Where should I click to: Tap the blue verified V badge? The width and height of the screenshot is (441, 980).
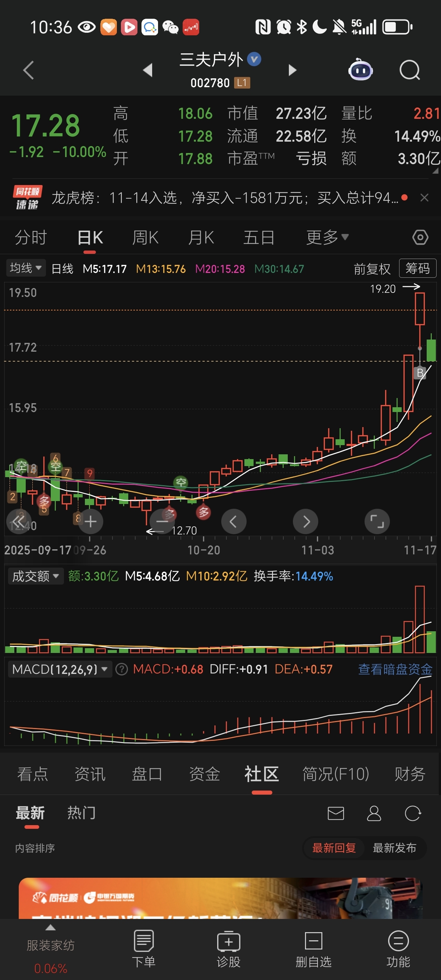pos(254,59)
